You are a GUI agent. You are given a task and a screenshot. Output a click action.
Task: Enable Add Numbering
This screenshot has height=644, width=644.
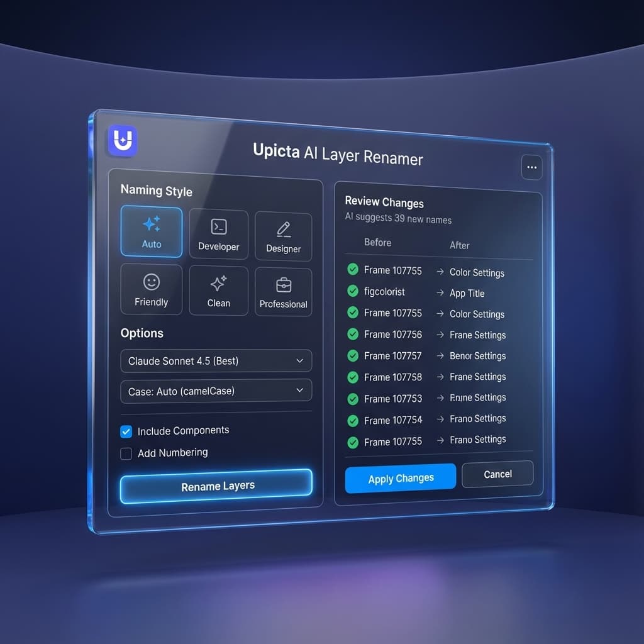[x=126, y=453]
